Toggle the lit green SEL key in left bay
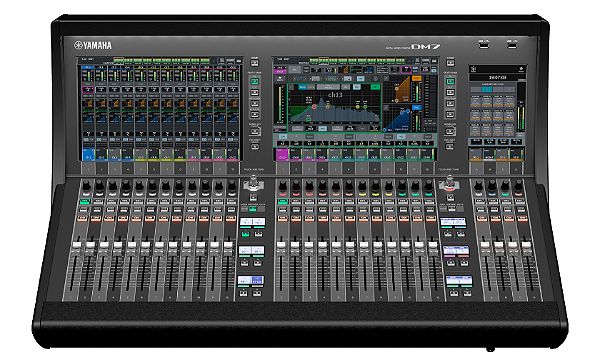600x360 pixels. coord(85,201)
